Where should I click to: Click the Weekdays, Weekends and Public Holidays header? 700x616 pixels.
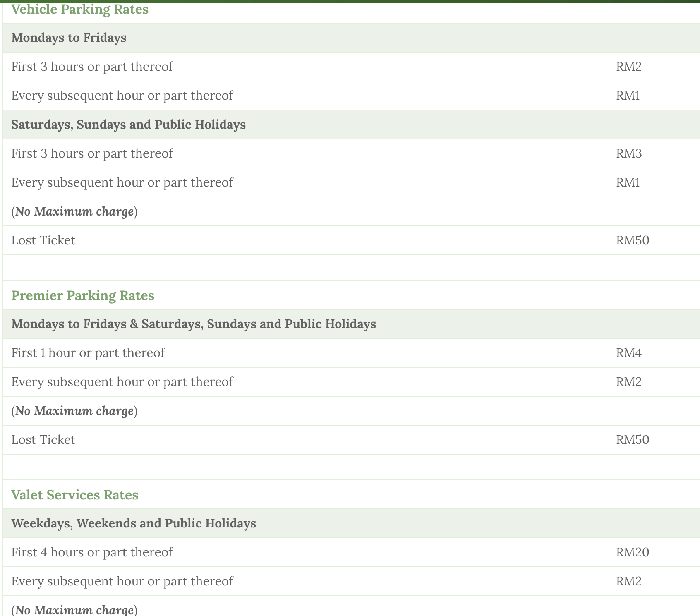point(134,523)
